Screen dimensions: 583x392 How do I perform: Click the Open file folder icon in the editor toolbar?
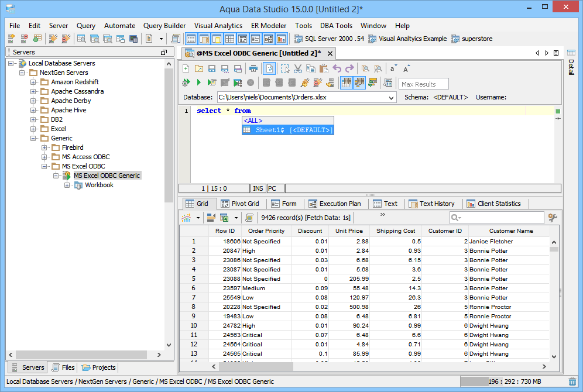click(x=199, y=68)
